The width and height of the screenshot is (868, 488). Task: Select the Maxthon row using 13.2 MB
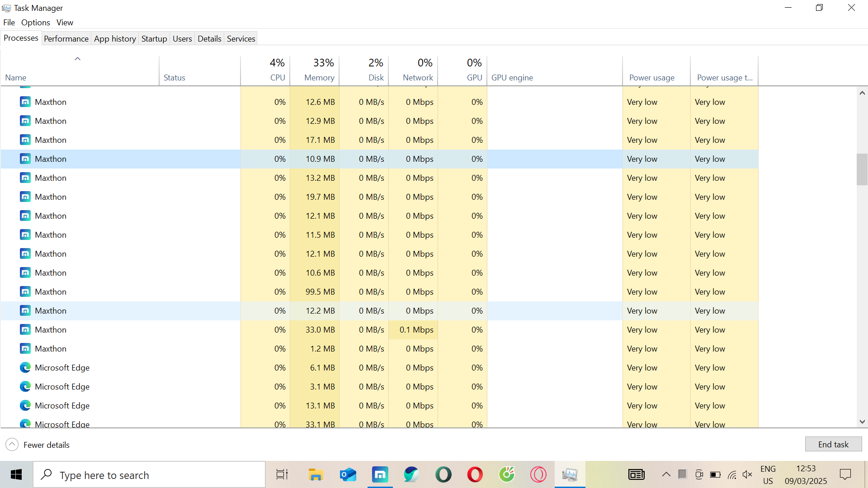379,178
